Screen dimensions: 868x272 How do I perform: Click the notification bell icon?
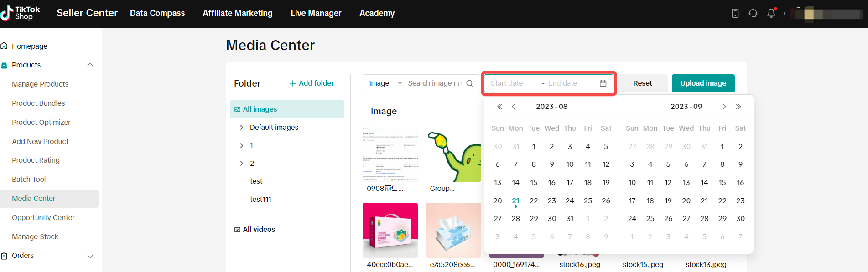(x=771, y=13)
